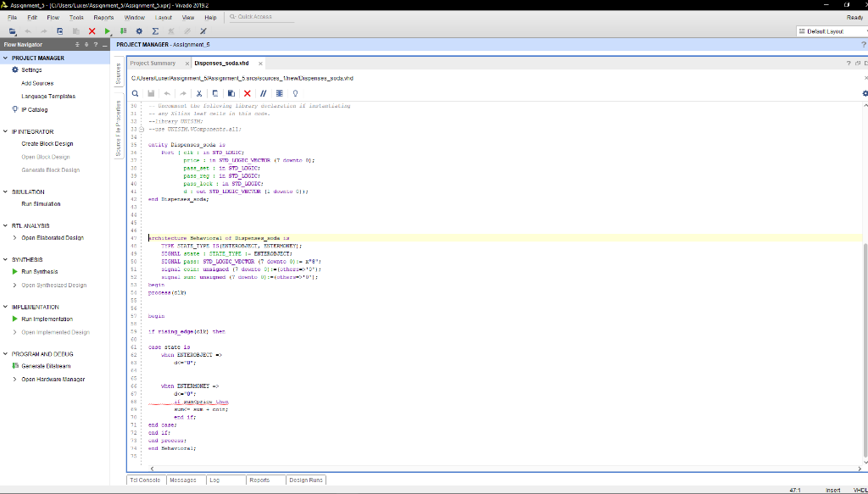Click the Run Implementation play icon
Viewport: 868px width, 494px height.
coord(14,319)
